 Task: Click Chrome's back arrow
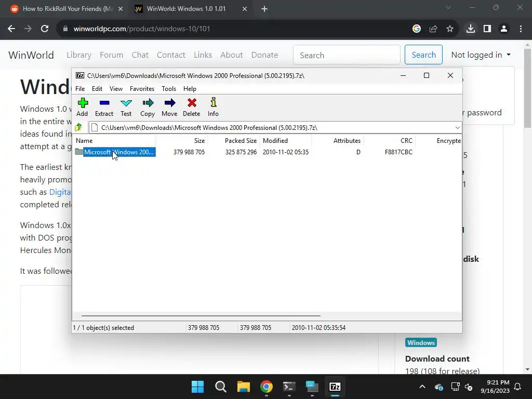tap(11, 29)
